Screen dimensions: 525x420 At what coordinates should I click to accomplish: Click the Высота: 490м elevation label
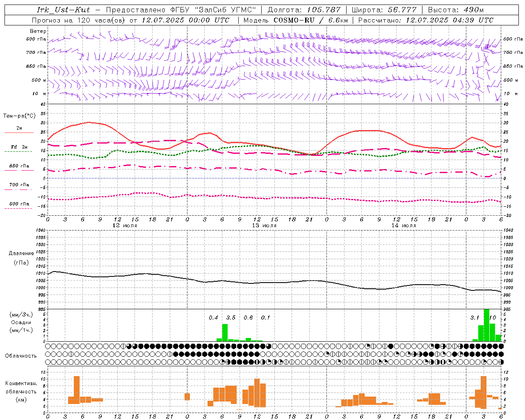click(456, 10)
